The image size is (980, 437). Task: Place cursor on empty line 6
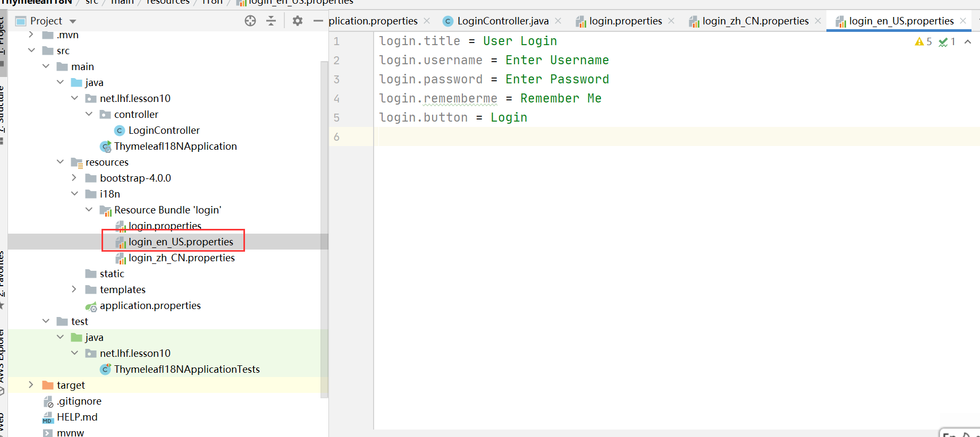tap(676, 136)
